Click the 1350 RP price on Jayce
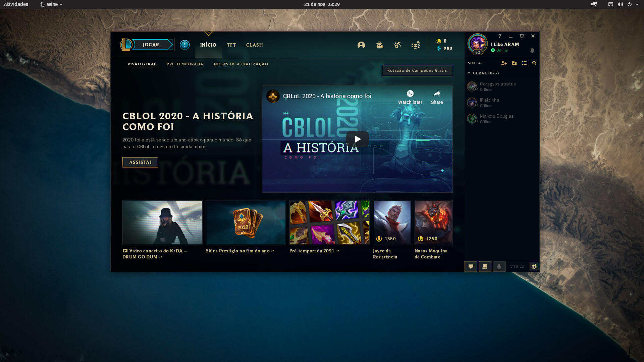The image size is (644, 362). pyautogui.click(x=386, y=239)
